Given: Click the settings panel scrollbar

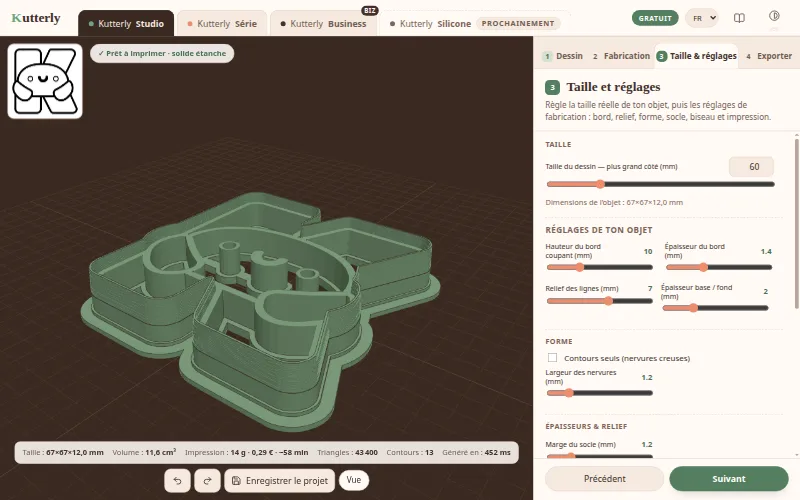Looking at the screenshot, I should pos(796,222).
